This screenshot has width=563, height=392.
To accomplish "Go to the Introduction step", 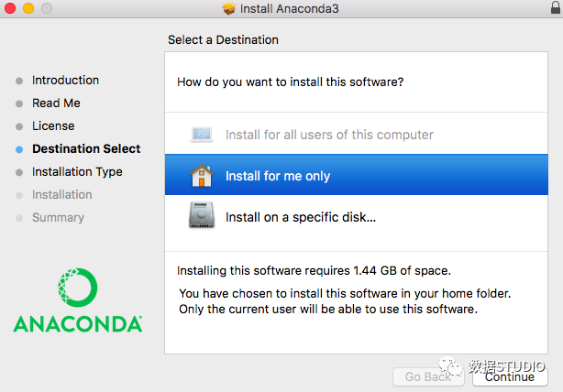I will (65, 81).
